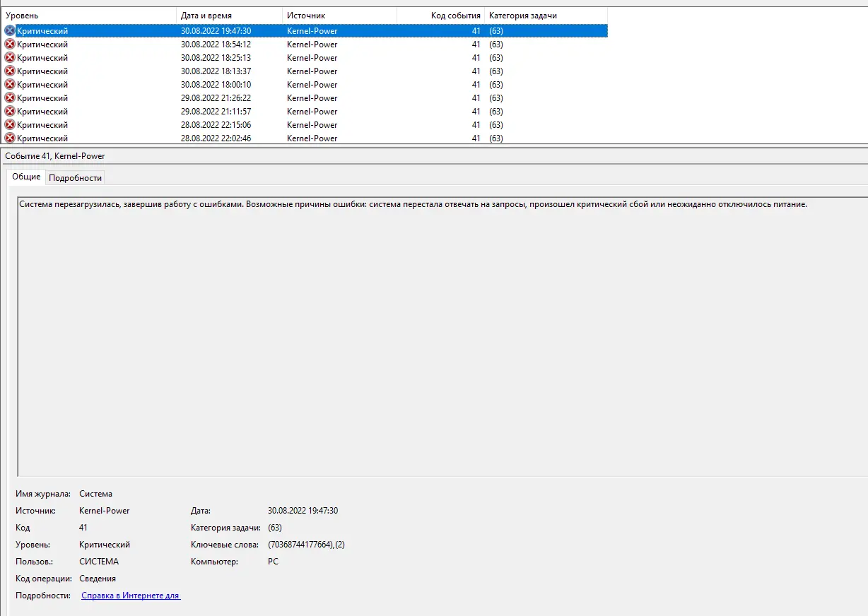The image size is (868, 616).
Task: Click Сведения operation code value
Action: tap(98, 579)
